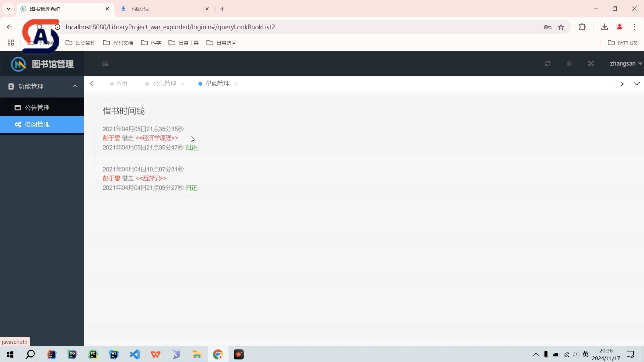Open browser extensions puzzle icon
644x362 pixels.
coord(582,27)
